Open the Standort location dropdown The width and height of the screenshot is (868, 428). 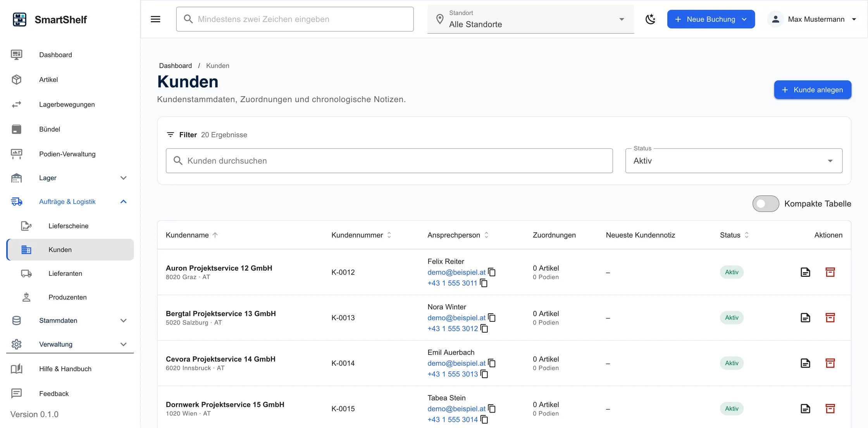point(530,19)
